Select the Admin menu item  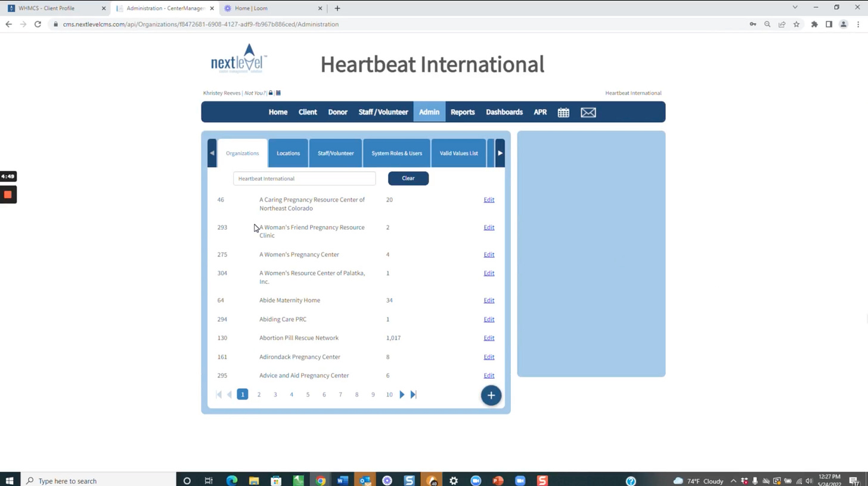click(x=429, y=112)
